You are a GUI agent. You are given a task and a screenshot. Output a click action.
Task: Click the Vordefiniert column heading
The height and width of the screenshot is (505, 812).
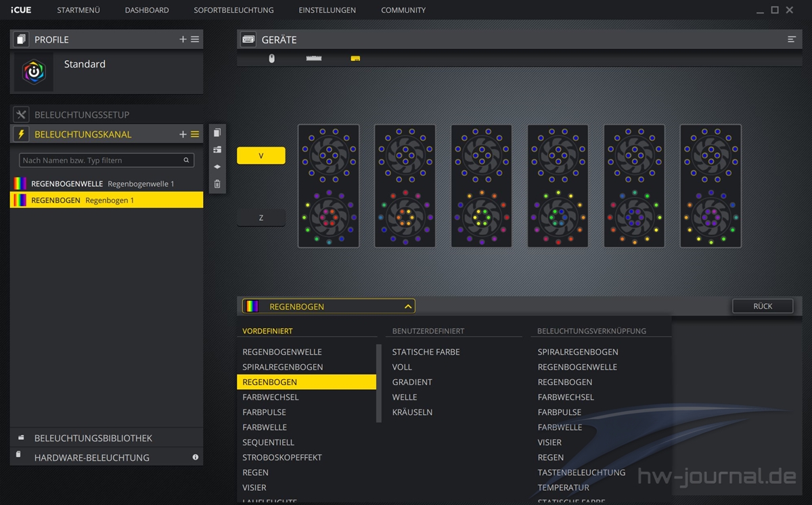pyautogui.click(x=267, y=331)
